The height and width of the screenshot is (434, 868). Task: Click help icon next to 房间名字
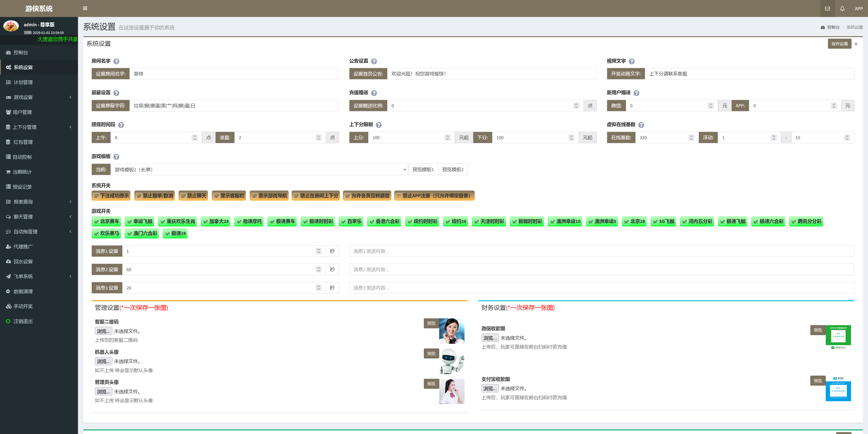click(116, 61)
